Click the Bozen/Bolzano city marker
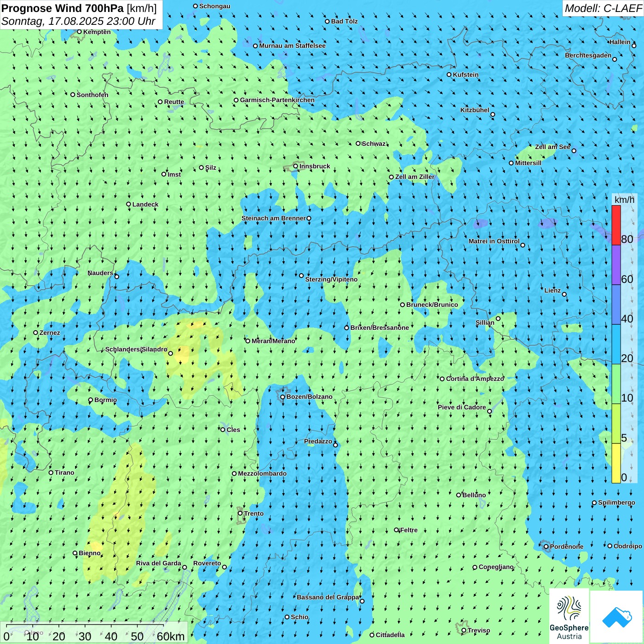The width and height of the screenshot is (644, 644). (x=282, y=397)
